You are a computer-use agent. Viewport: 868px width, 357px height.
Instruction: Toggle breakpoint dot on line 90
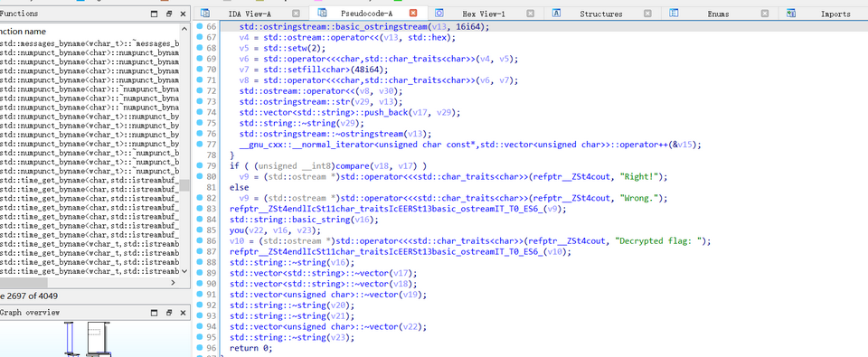pos(199,284)
